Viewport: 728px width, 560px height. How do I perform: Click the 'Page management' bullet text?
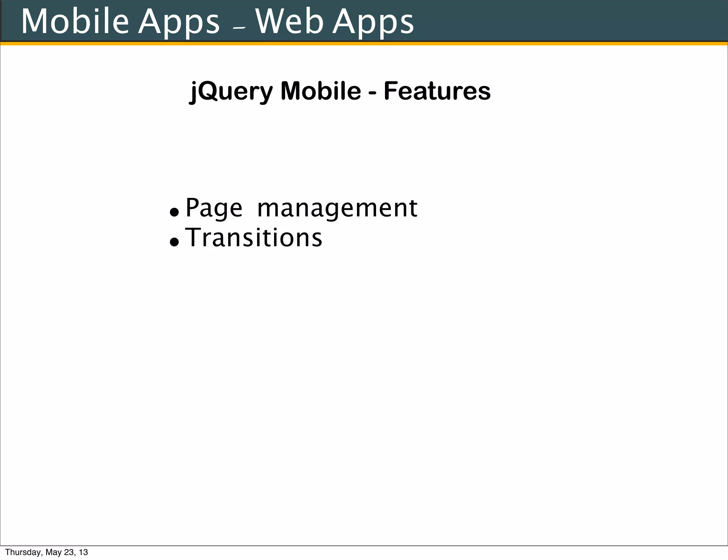[x=301, y=209]
